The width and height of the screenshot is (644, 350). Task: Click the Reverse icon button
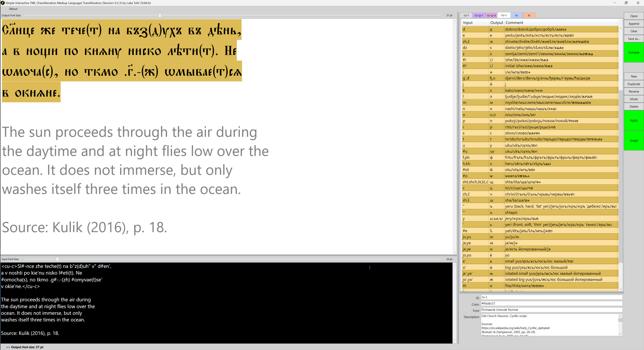coord(634,91)
